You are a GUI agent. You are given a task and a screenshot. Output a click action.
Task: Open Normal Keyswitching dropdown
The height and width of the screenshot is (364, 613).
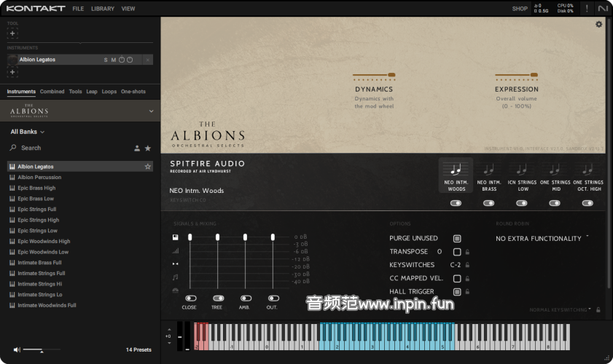[x=561, y=309]
